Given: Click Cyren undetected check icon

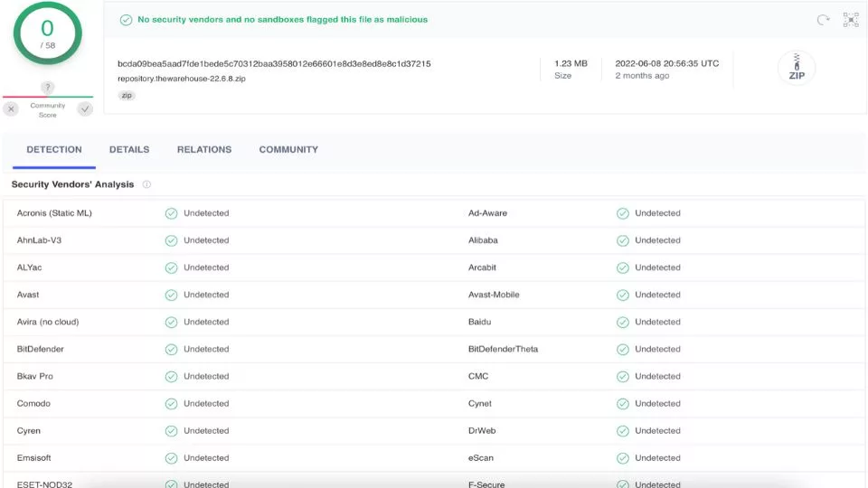Looking at the screenshot, I should (x=171, y=431).
